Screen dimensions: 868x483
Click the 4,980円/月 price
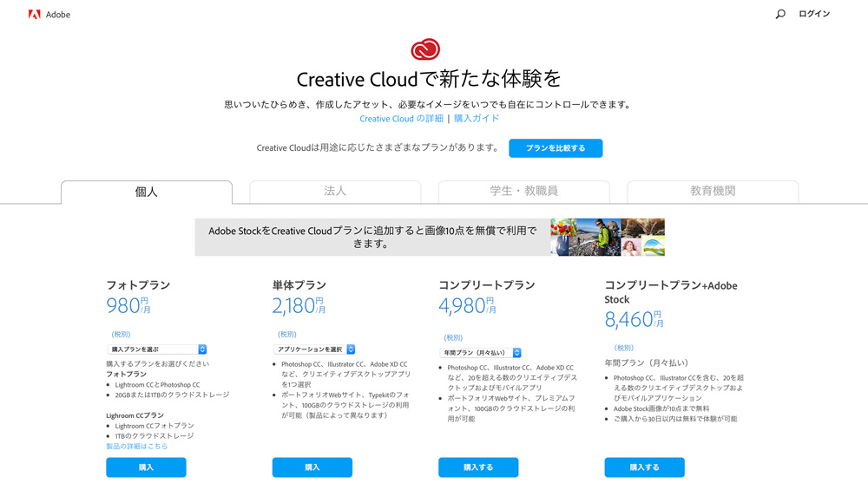[468, 305]
